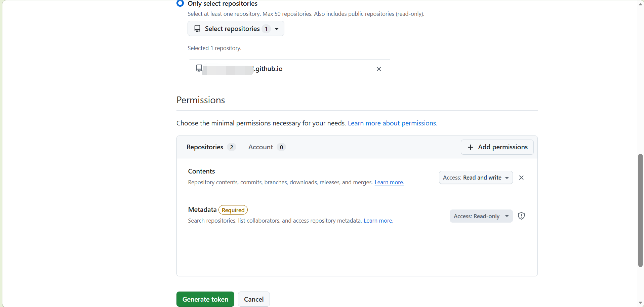Click the Metadata permission title

pyautogui.click(x=202, y=209)
